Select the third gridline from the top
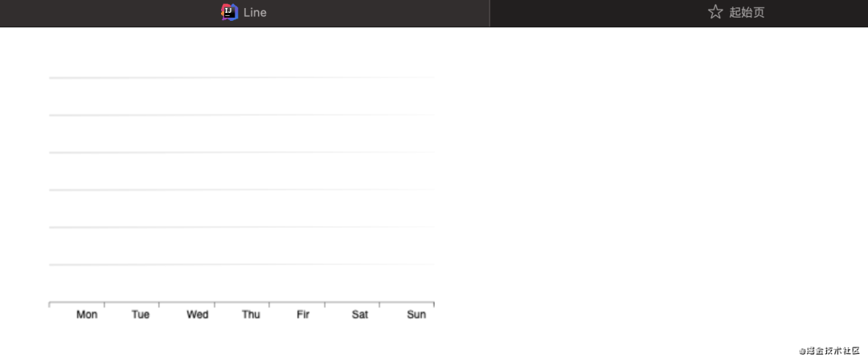 pyautogui.click(x=241, y=153)
